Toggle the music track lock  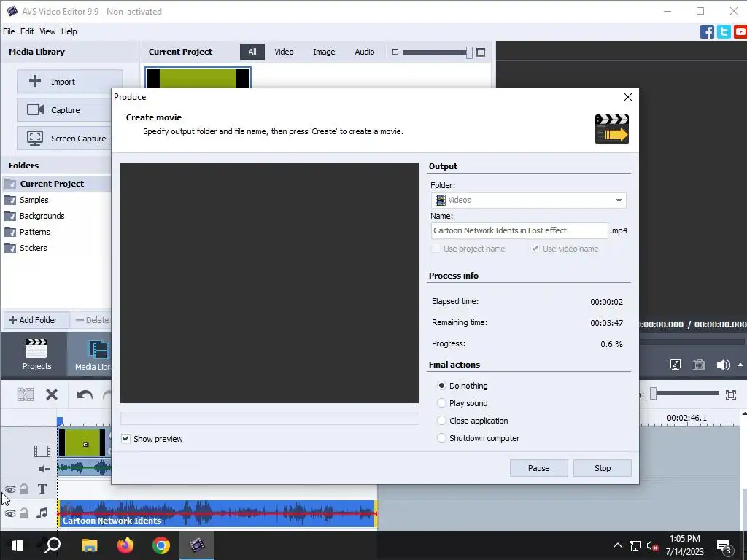[x=24, y=513]
